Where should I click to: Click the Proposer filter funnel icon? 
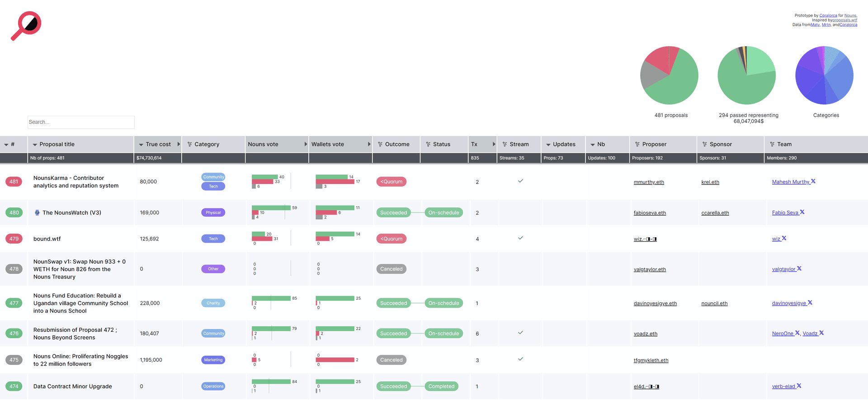tap(637, 145)
